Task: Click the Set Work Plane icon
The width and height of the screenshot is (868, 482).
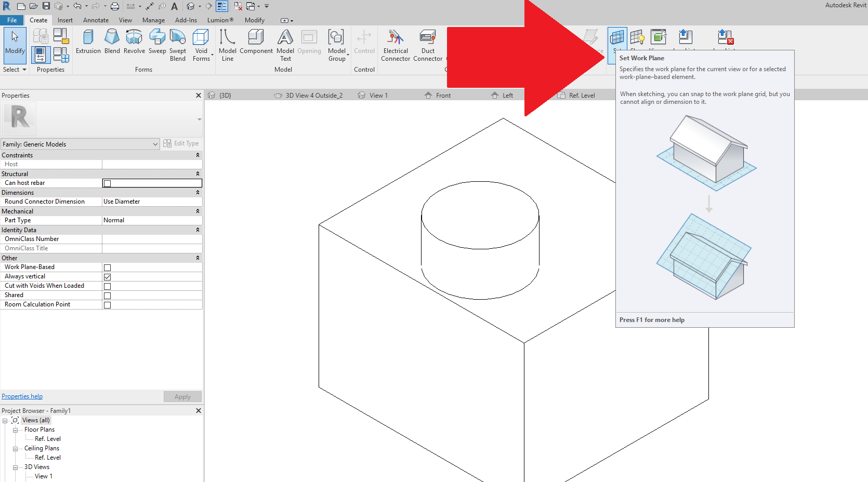Action: (617, 37)
